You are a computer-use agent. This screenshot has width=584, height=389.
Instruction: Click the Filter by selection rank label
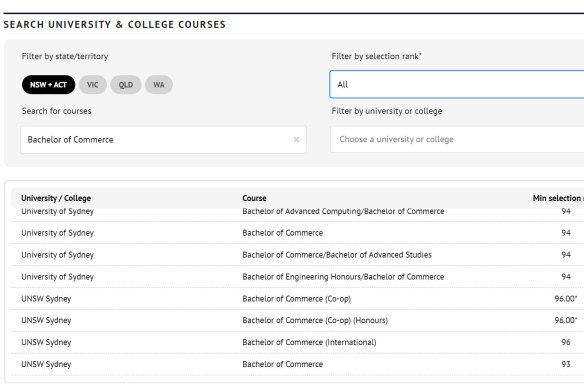pyautogui.click(x=376, y=56)
